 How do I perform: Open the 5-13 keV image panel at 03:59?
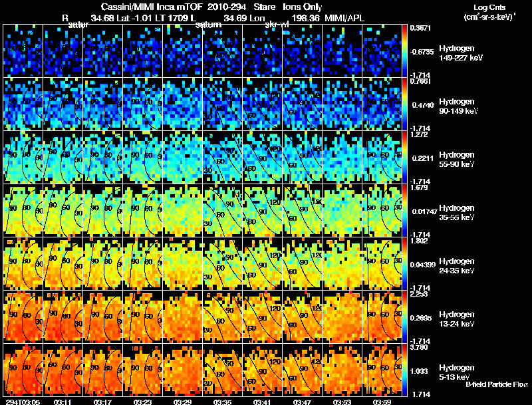coord(382,370)
